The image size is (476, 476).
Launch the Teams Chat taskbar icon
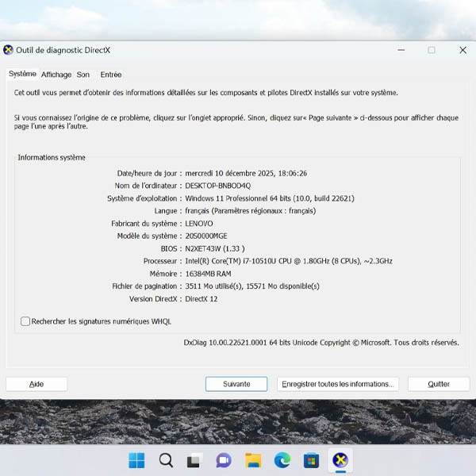tap(224, 460)
